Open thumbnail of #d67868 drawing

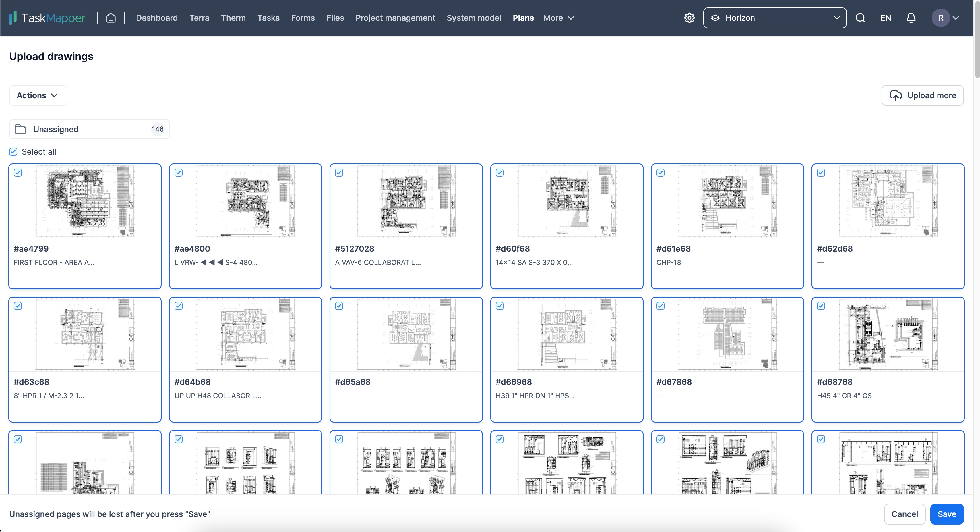click(x=727, y=334)
